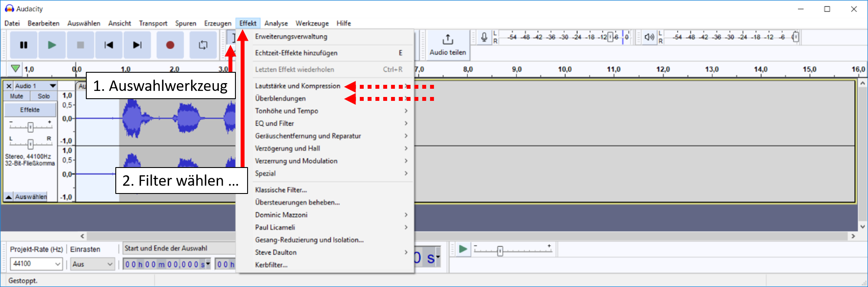Image resolution: width=868 pixels, height=287 pixels.
Task: Solo the Audio 1 track
Action: [43, 96]
